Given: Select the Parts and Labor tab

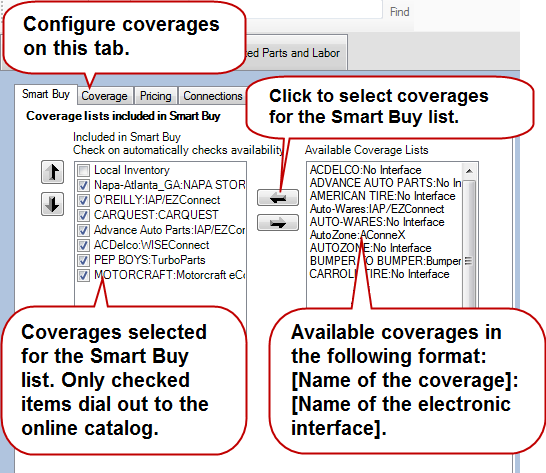Looking at the screenshot, I should [295, 53].
